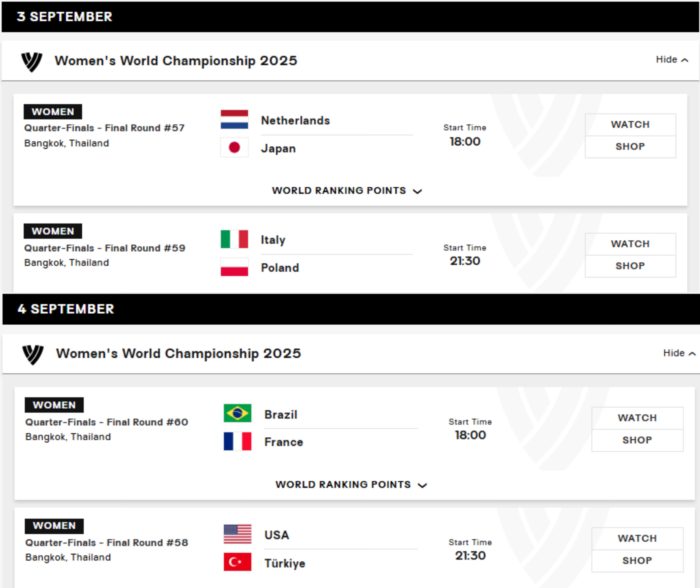
Task: Click the Türkiye flag icon
Action: 237,562
